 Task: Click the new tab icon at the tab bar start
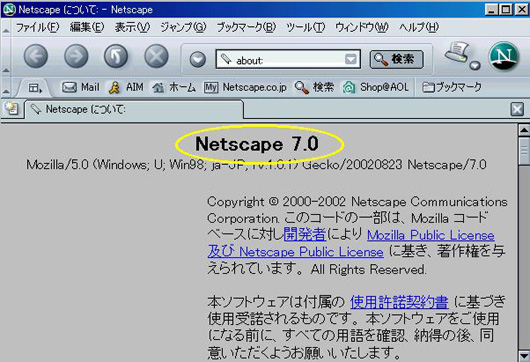coord(12,109)
